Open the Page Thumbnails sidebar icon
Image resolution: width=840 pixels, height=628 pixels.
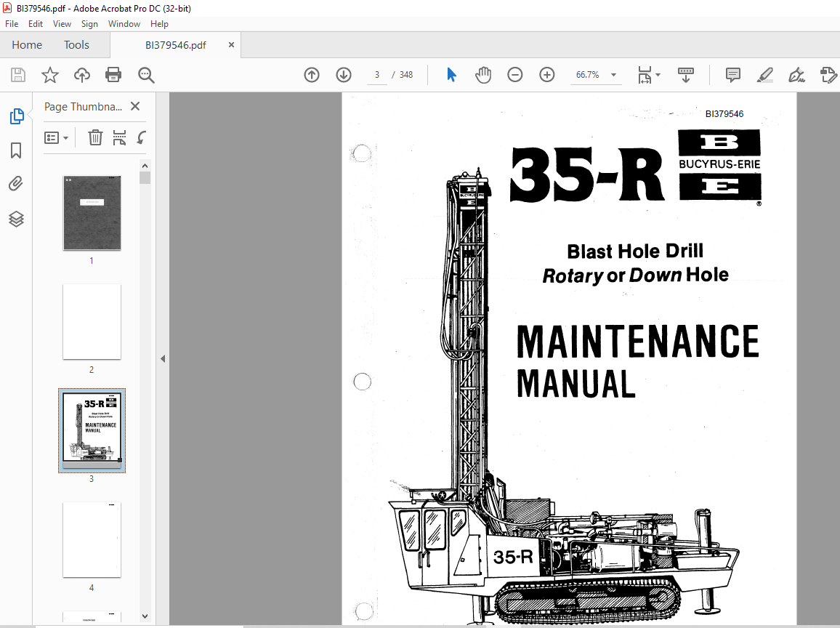coord(17,116)
